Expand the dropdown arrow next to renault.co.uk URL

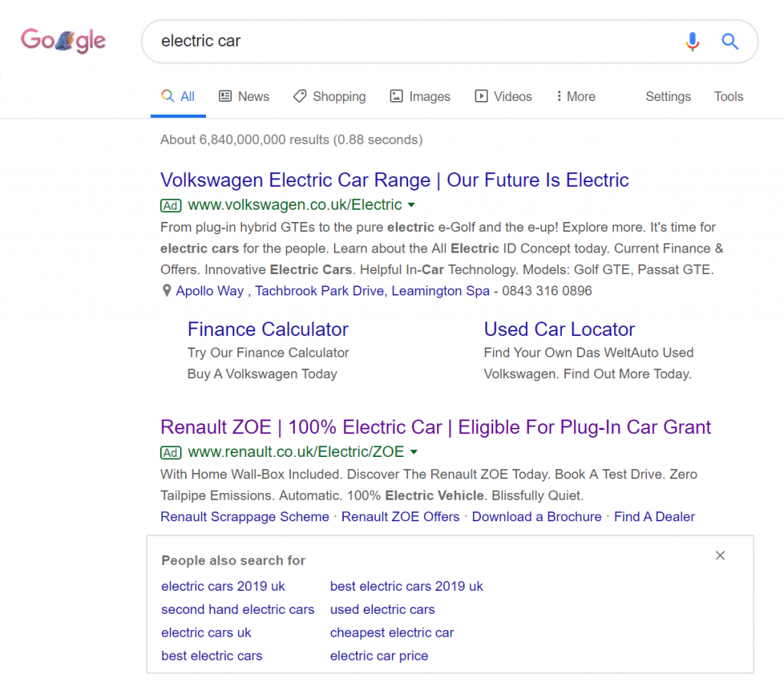[413, 452]
